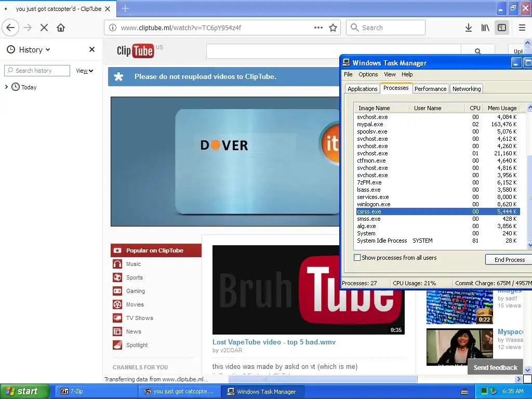
Task: Click the End Process button
Action: [x=509, y=260]
